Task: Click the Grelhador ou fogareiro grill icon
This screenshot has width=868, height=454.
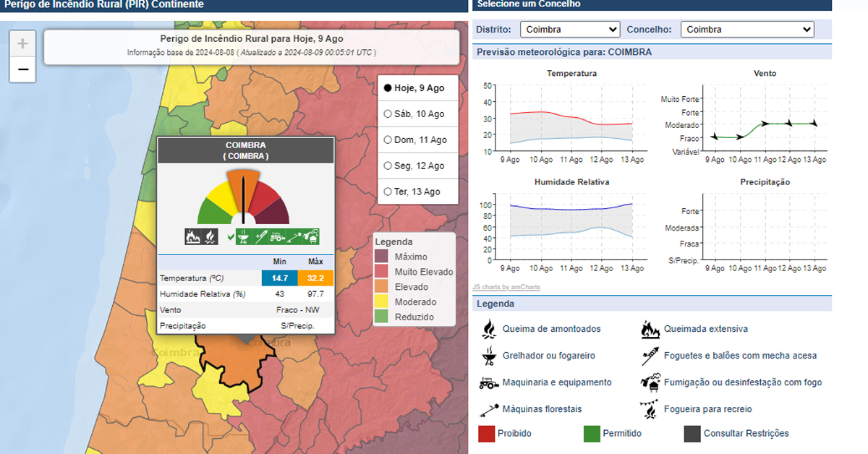Action: coord(489,356)
